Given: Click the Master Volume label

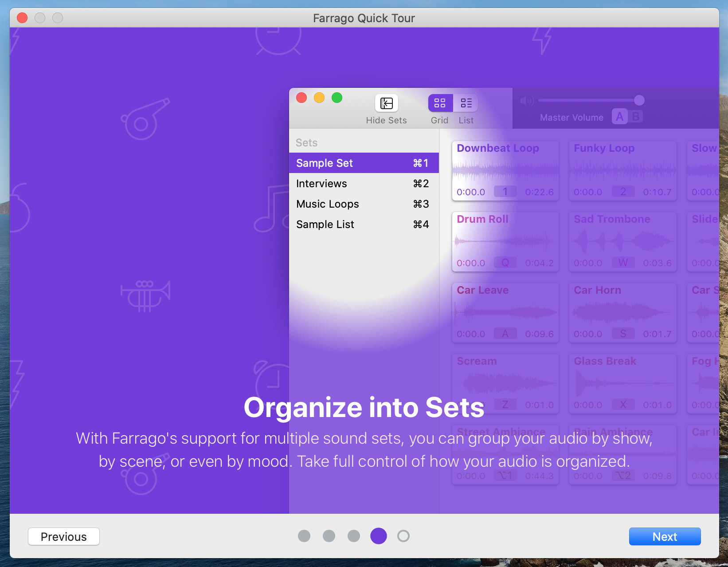Looking at the screenshot, I should pyautogui.click(x=571, y=118).
